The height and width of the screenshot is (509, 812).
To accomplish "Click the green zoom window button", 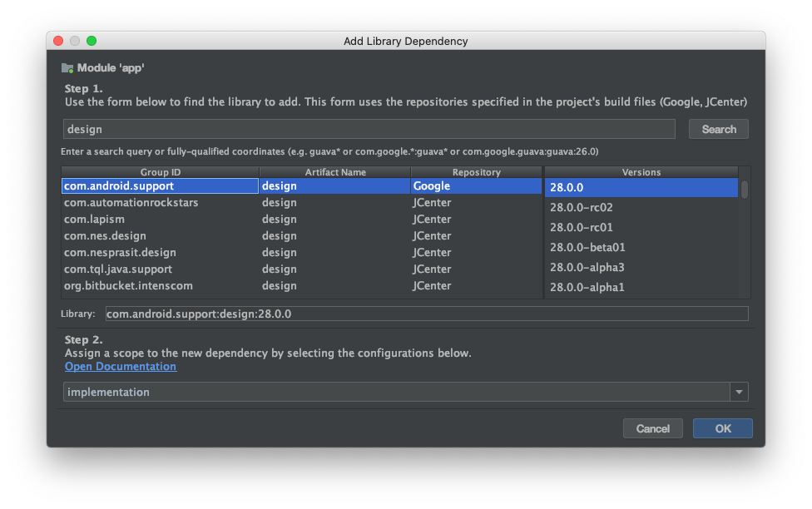I will point(92,41).
